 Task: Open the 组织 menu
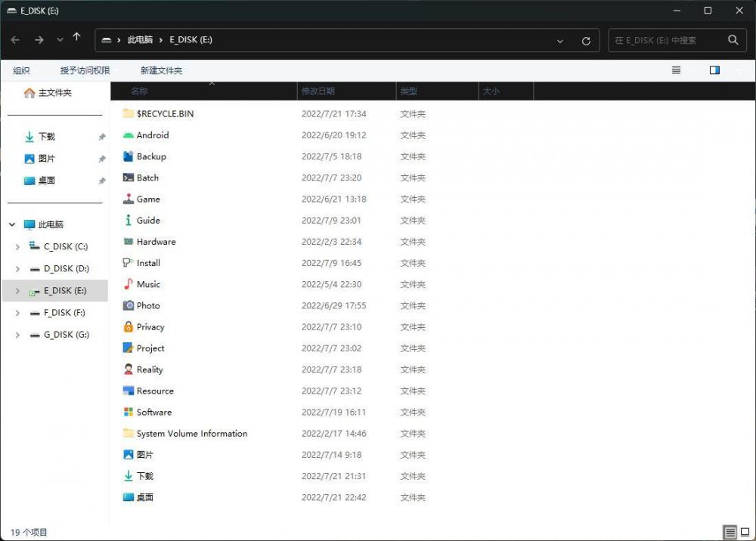[x=22, y=70]
